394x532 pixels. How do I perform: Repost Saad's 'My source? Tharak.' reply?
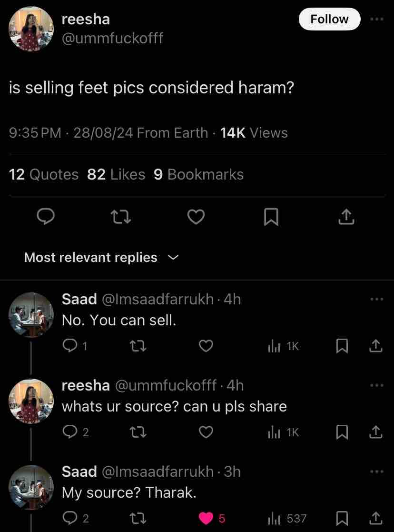click(x=138, y=518)
